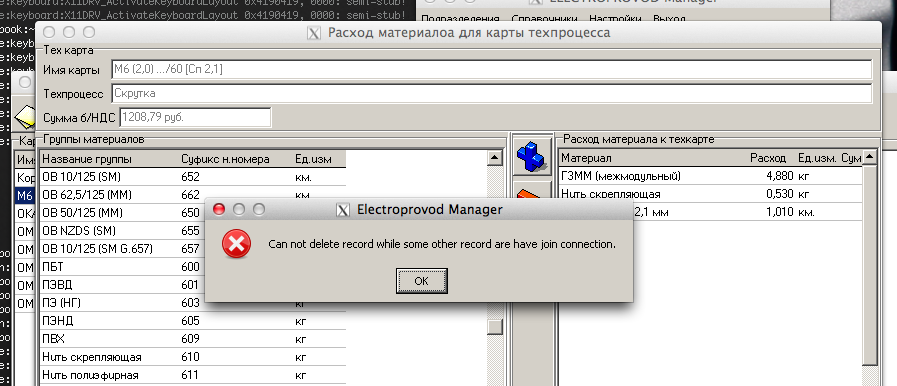897x386 pixels.
Task: Sort by Суфикс н.номера column header
Action: click(225, 159)
